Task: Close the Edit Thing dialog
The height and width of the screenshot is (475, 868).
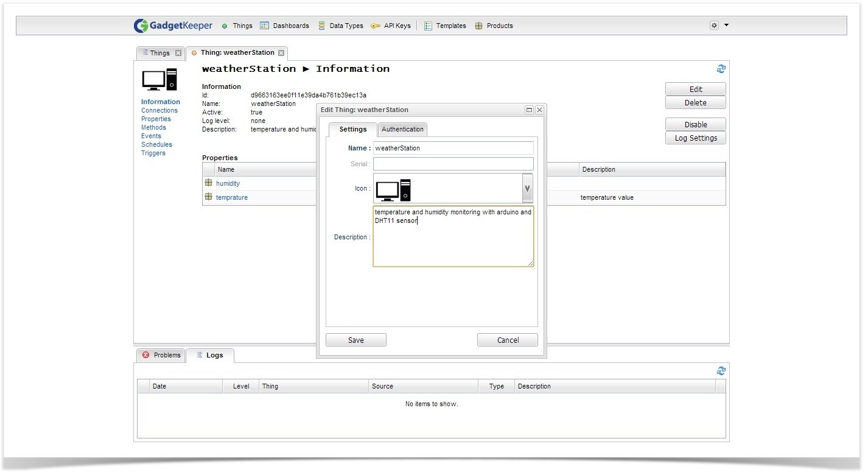Action: point(539,110)
